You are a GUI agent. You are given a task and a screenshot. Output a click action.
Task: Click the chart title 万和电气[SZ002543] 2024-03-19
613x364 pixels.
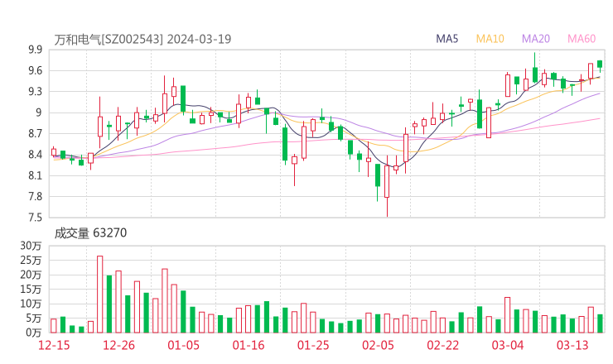pos(142,39)
